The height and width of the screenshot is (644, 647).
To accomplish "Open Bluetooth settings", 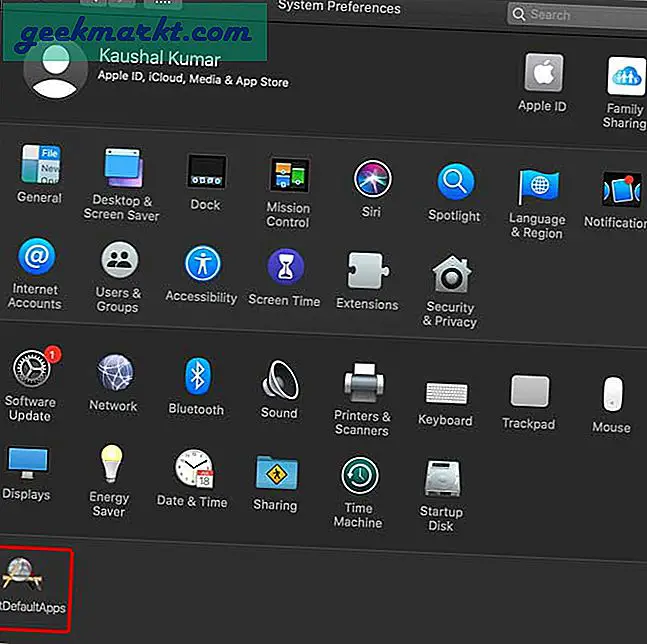I will (197, 377).
